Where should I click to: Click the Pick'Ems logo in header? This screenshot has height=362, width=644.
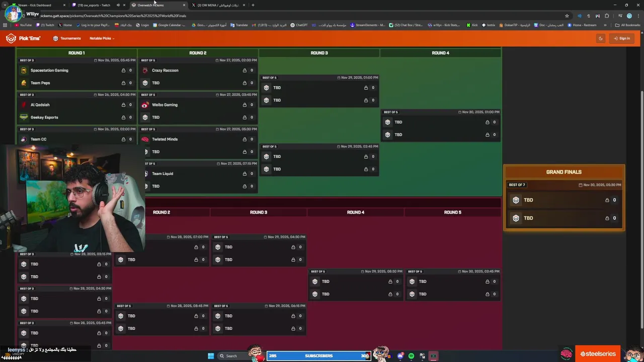click(23, 38)
